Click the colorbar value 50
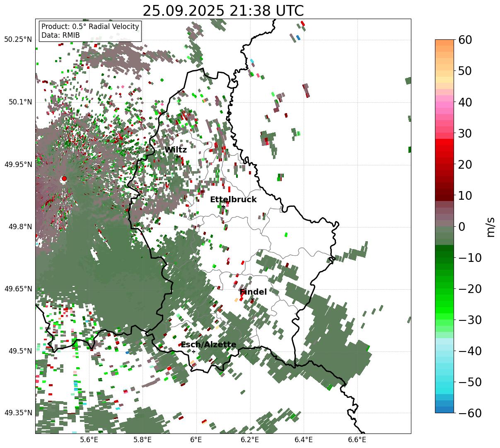The image size is (500, 448). click(466, 71)
